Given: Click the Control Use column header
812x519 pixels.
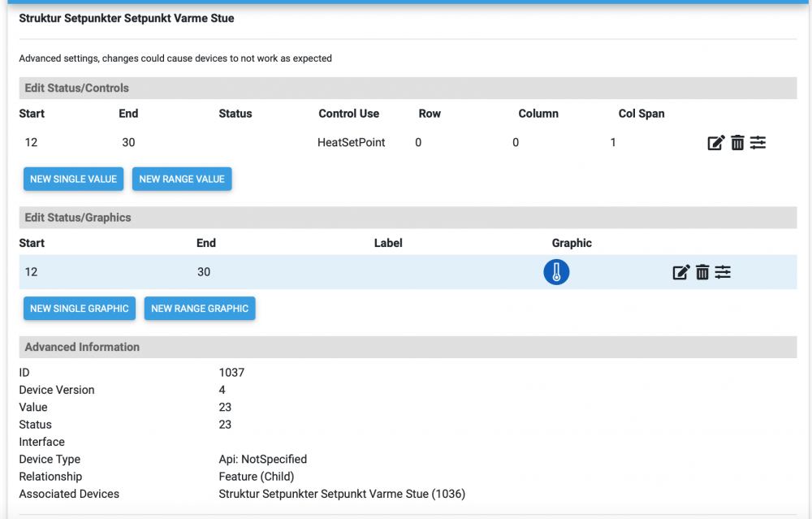Looking at the screenshot, I should tap(348, 114).
